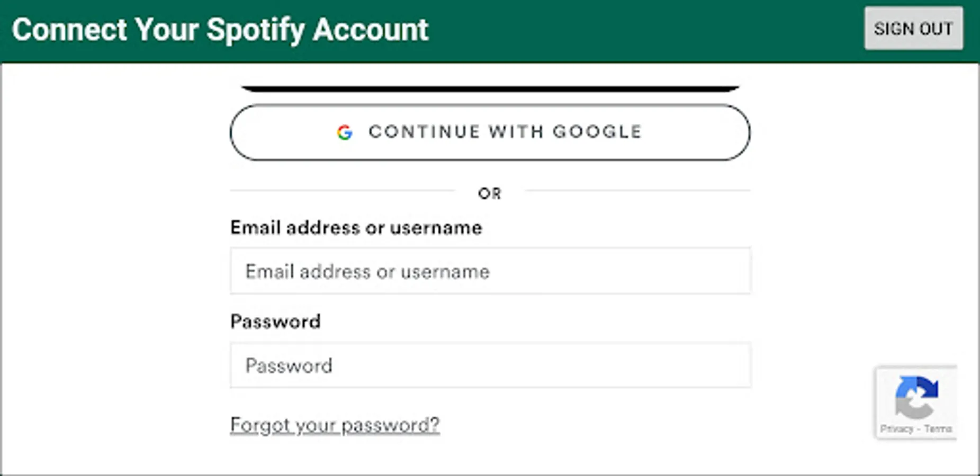
Task: Choose Continue with Google sign-in
Action: click(490, 132)
